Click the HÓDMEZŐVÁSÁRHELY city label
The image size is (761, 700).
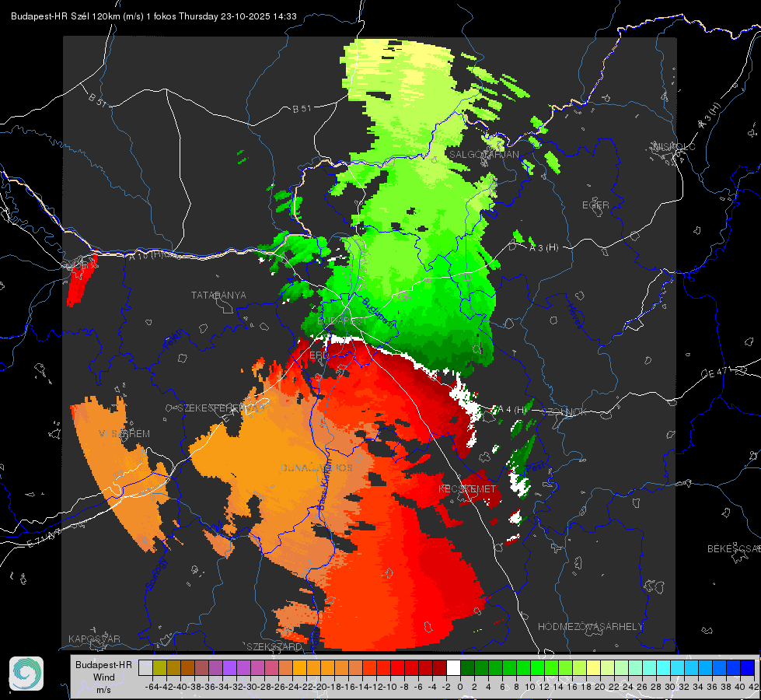click(590, 626)
